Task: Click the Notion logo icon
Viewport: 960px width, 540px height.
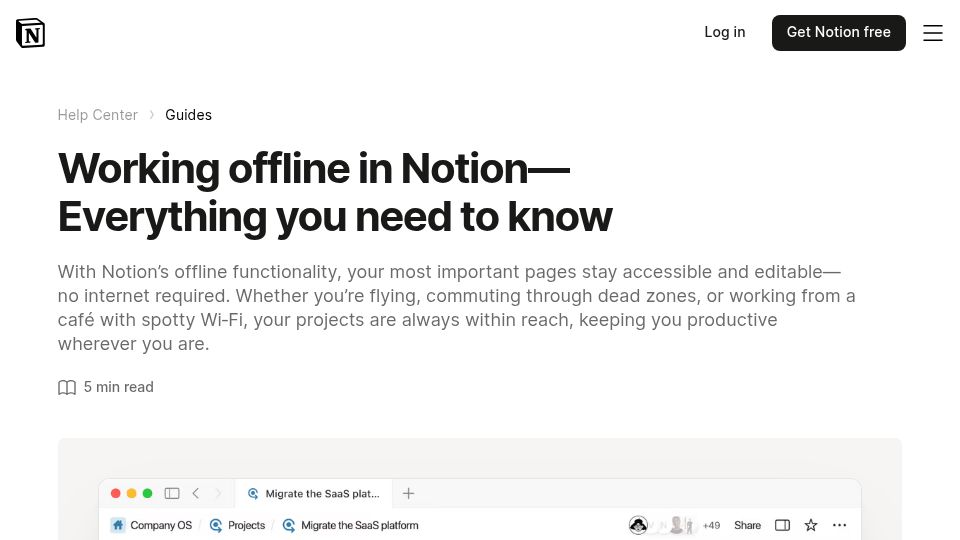Action: (x=30, y=32)
